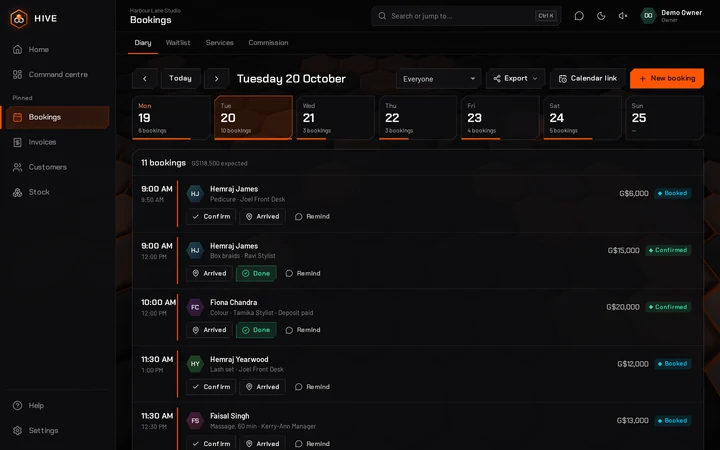Click HJ avatar on Pedicure booking
The height and width of the screenshot is (450, 720).
[x=195, y=194]
